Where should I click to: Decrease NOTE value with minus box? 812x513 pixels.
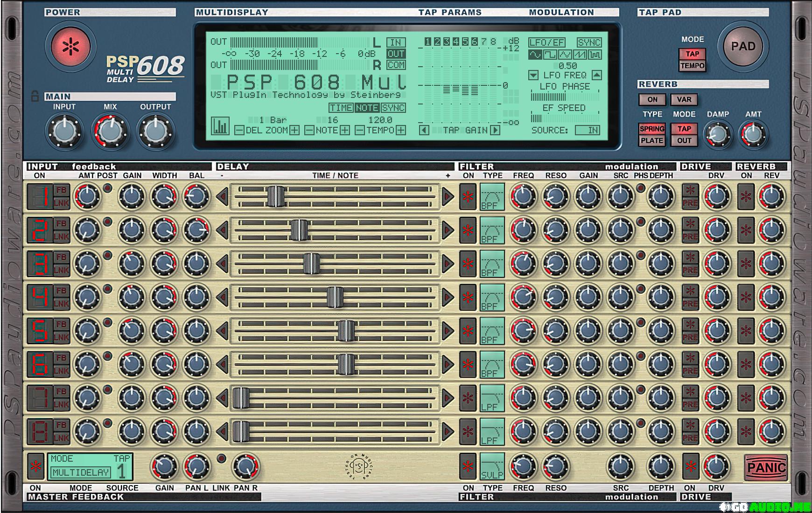click(309, 131)
